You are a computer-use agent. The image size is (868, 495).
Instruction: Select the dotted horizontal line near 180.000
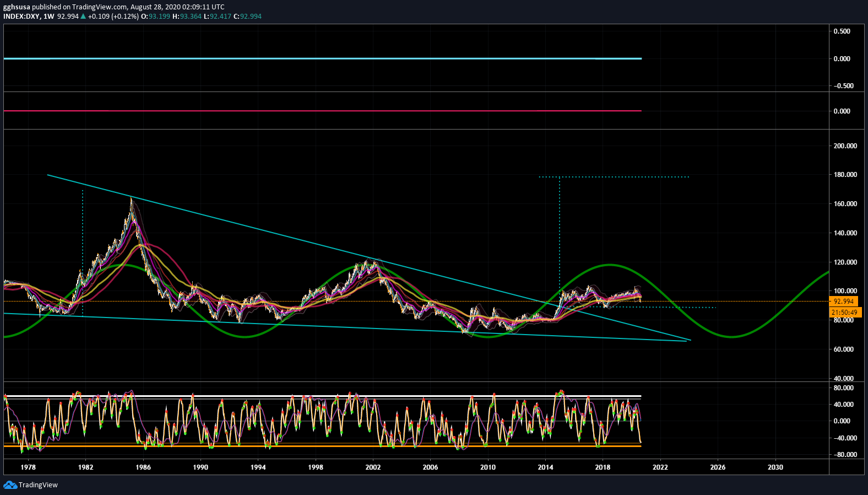(614, 177)
